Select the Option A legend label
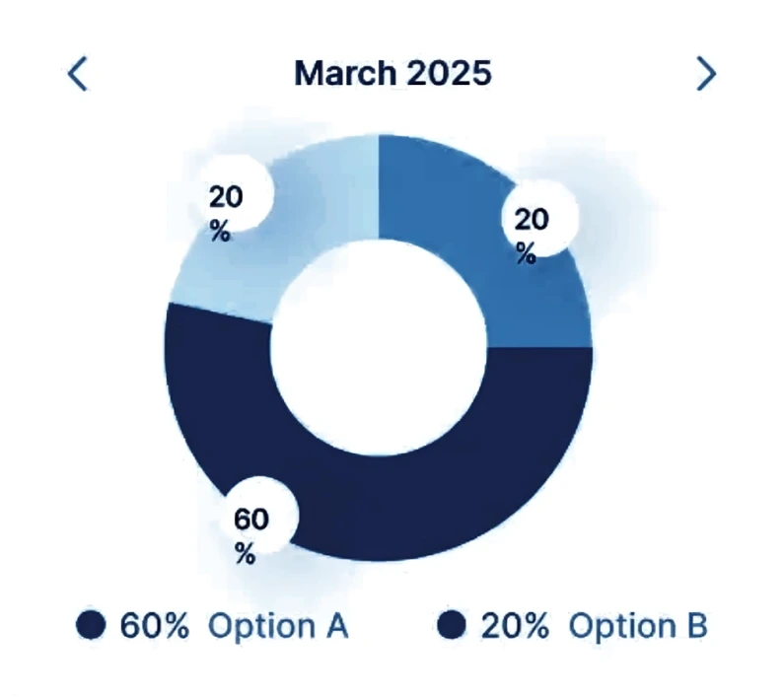784x697 pixels. point(278,625)
